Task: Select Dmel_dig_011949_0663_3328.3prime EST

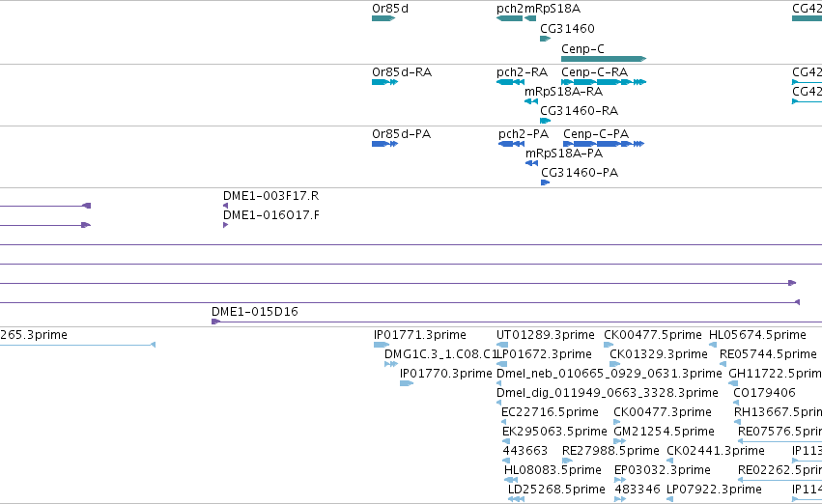Action: (498, 403)
